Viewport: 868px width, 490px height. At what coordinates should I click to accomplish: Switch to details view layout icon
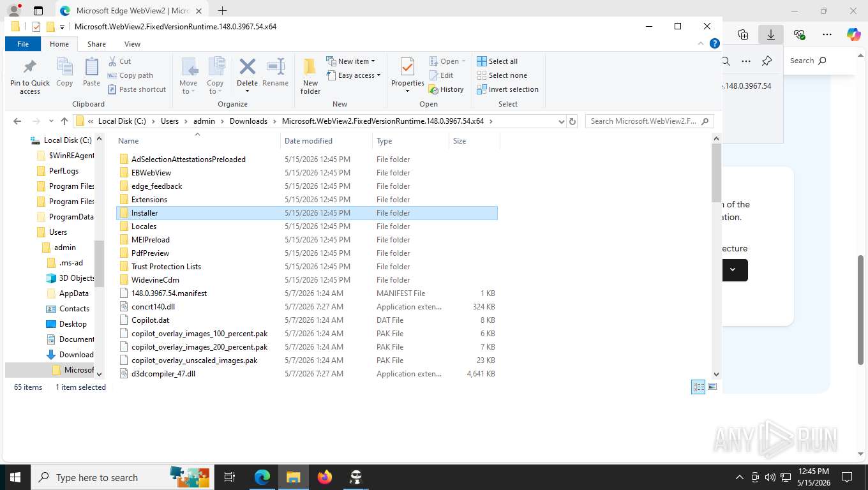[698, 387]
